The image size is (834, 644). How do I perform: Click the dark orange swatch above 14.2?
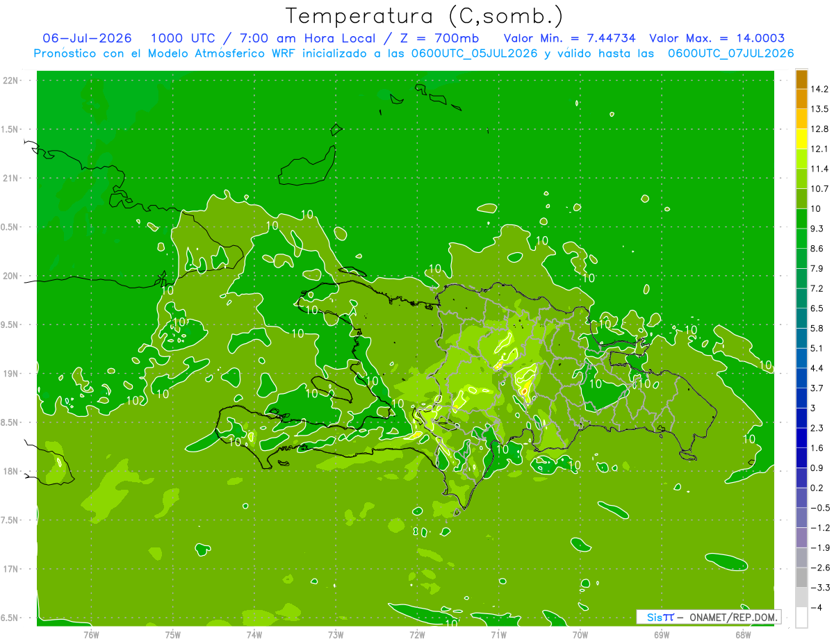pyautogui.click(x=802, y=79)
